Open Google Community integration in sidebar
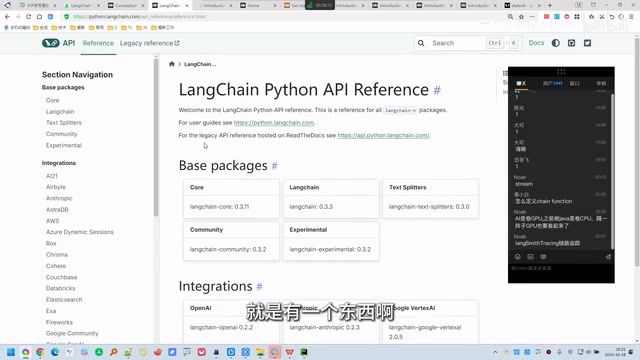This screenshot has height=360, width=640. (72, 333)
